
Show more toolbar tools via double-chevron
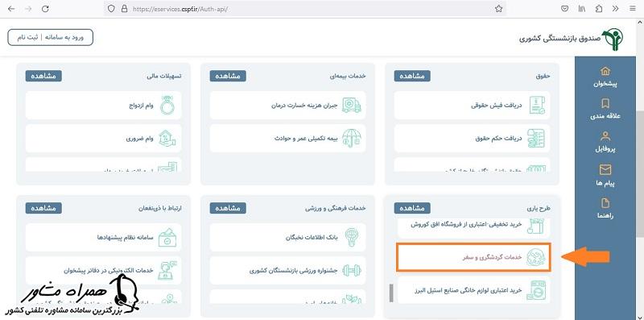[615, 9]
